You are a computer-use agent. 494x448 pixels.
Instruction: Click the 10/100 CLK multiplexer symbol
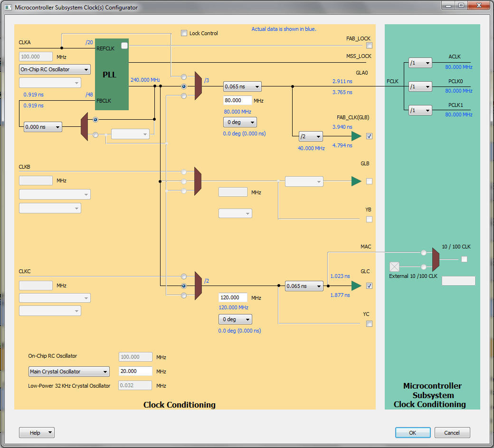(x=435, y=259)
